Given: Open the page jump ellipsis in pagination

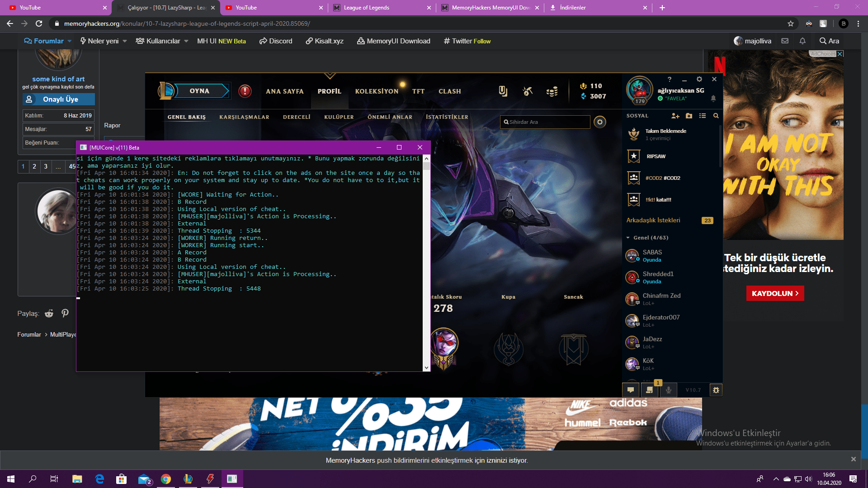Looking at the screenshot, I should (x=58, y=167).
